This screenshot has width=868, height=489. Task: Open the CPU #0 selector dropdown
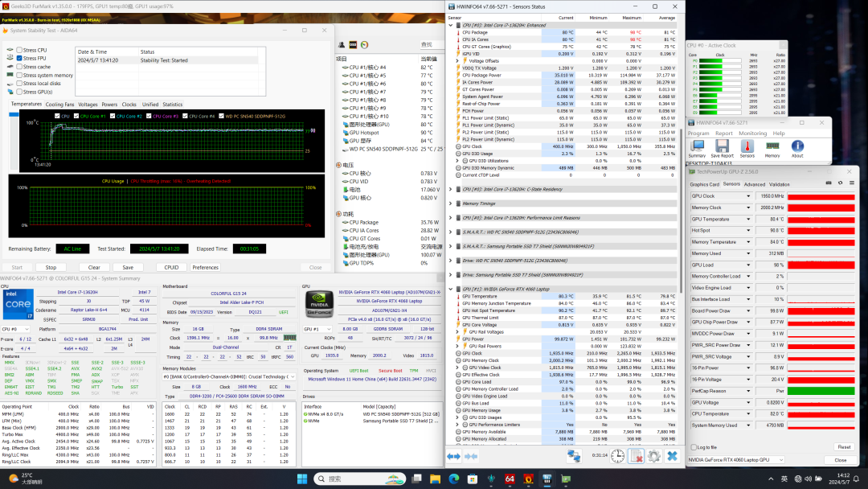[22, 329]
